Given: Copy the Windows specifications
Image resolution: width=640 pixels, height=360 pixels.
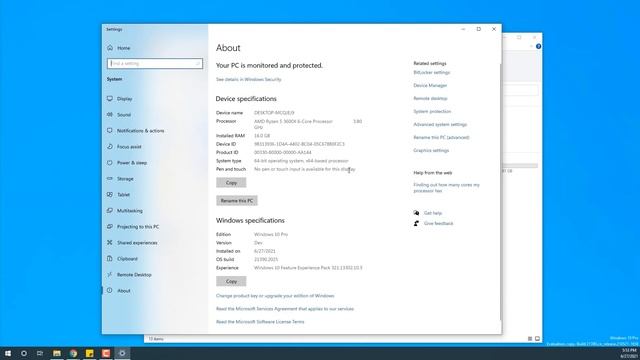Looking at the screenshot, I should (x=231, y=281).
